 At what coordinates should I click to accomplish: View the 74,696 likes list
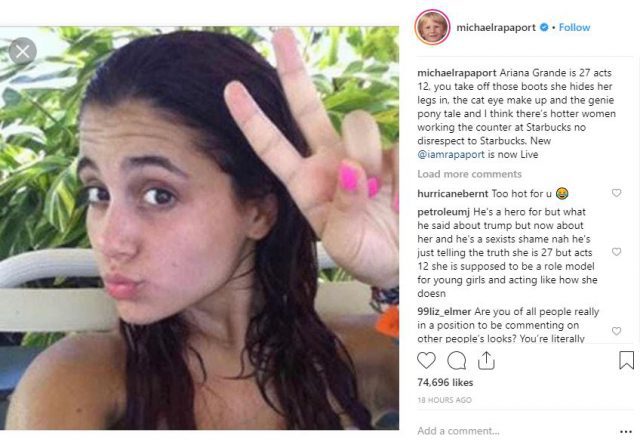445,382
